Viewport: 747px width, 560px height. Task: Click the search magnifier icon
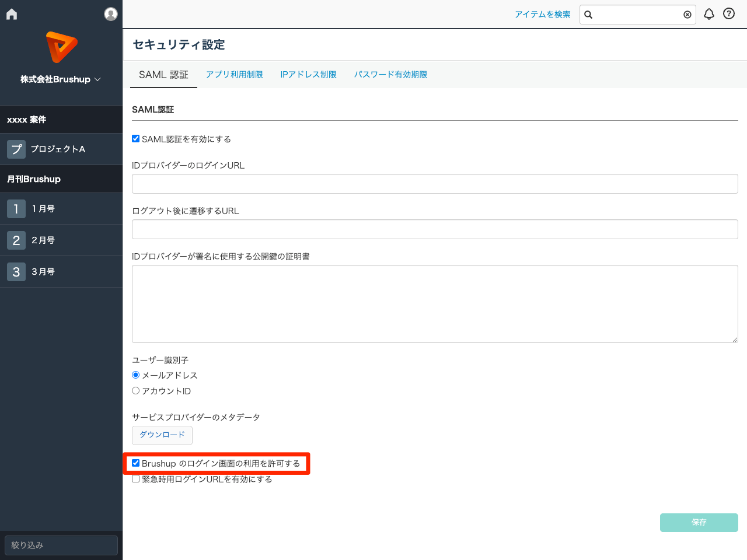click(x=588, y=15)
